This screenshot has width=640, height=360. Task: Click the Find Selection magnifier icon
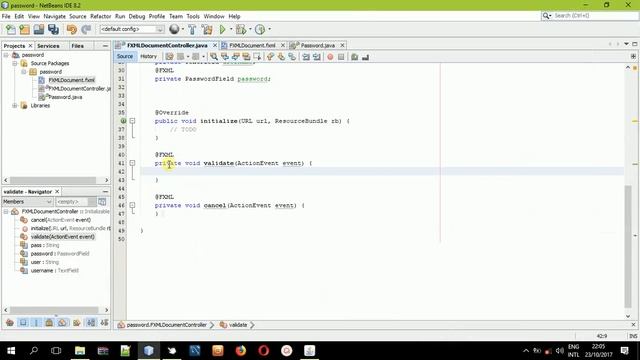point(214,57)
